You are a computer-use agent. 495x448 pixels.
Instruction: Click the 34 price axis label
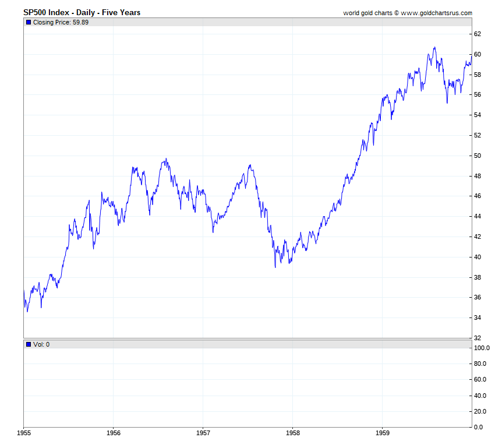(478, 318)
